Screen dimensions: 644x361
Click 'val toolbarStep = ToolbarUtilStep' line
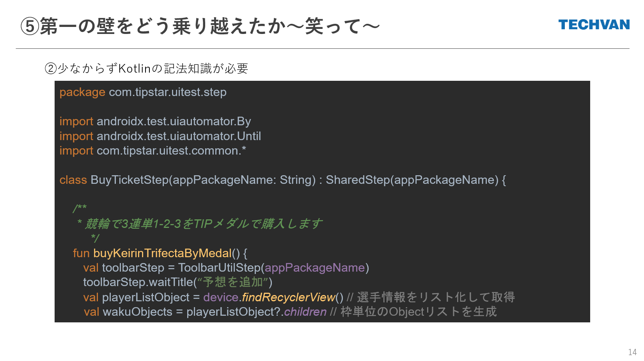[226, 268]
